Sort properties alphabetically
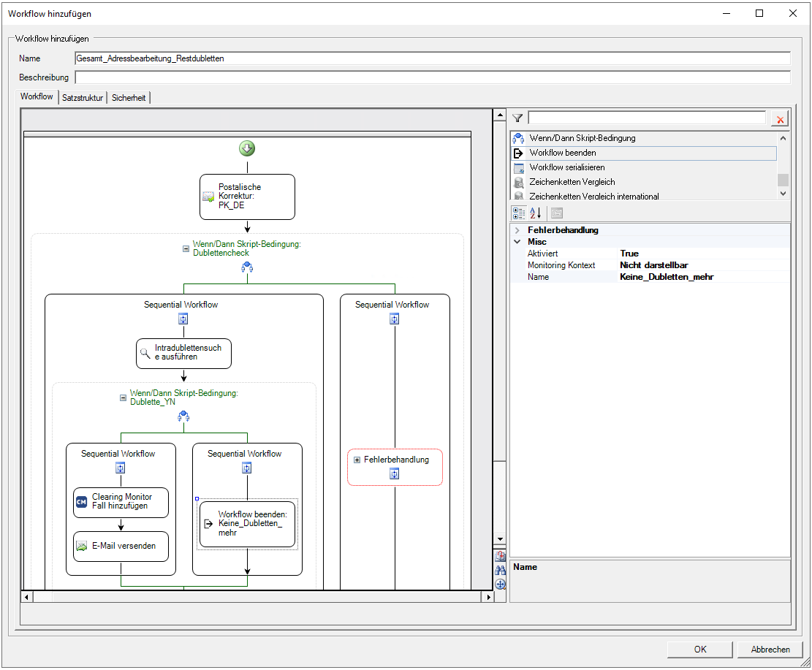The image size is (812, 670). tap(536, 213)
